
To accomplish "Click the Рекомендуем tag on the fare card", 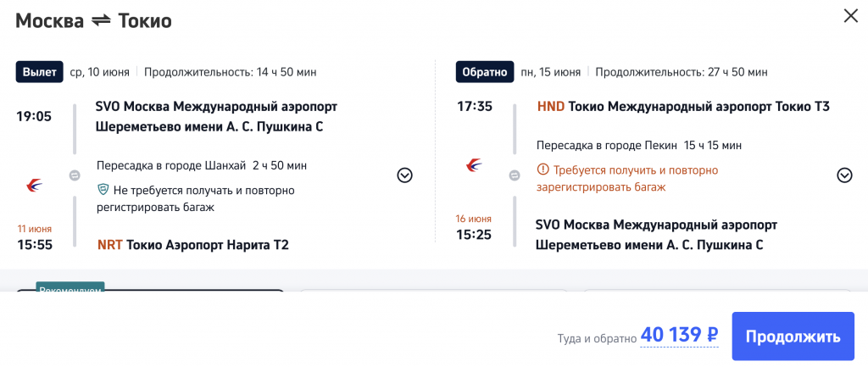I will click(x=70, y=288).
